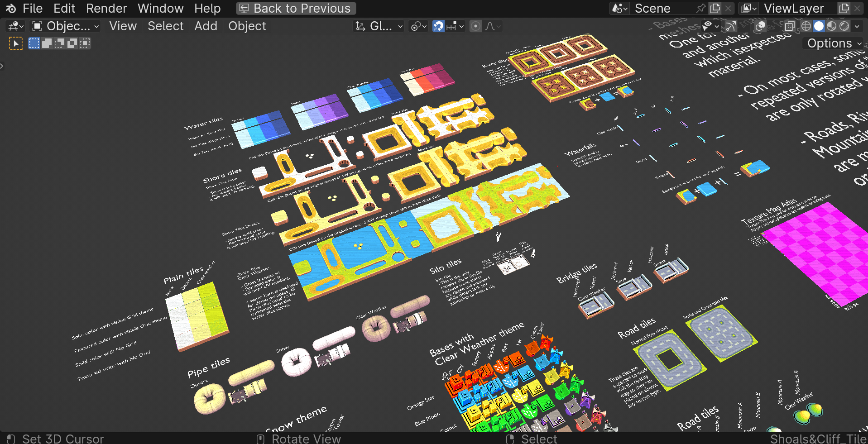
Task: Delete the current scene
Action: tap(728, 9)
